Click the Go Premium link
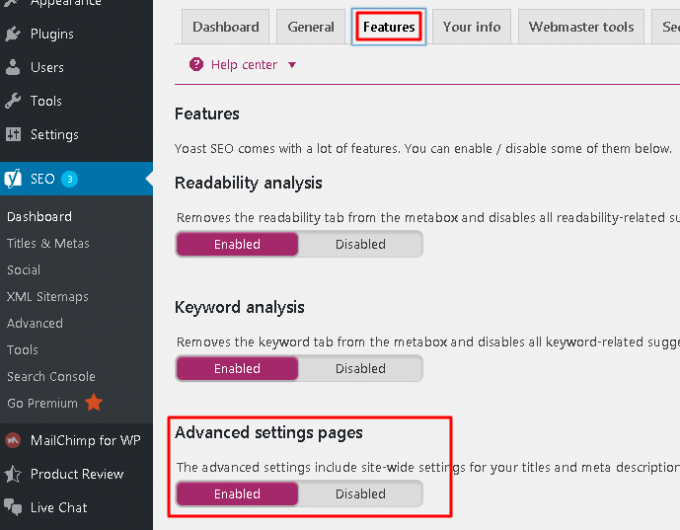680x530 pixels. 42,403
